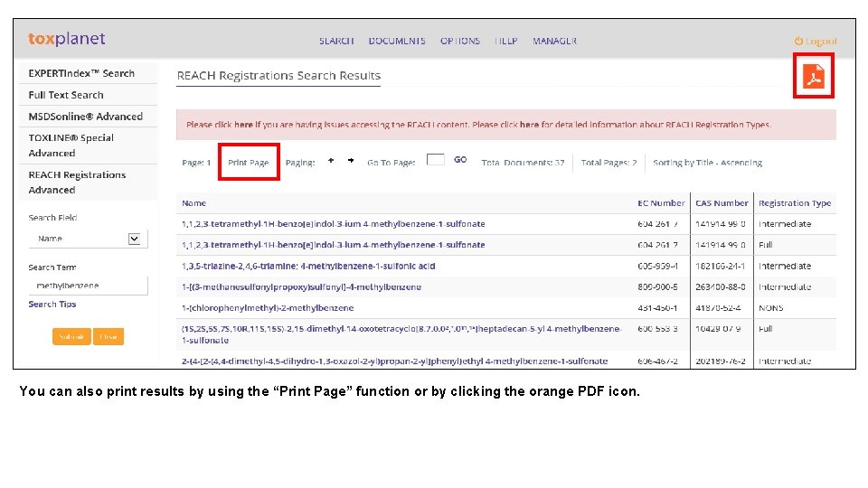Open the oxotetracyclo heptadecan-5-yl result
The width and height of the screenshot is (868, 488).
pos(401,334)
